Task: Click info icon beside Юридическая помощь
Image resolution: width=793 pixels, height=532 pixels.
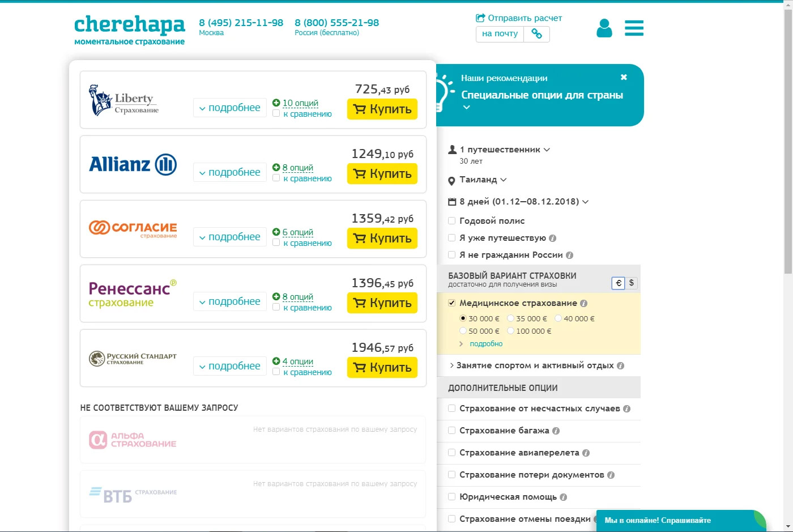Action: click(563, 497)
